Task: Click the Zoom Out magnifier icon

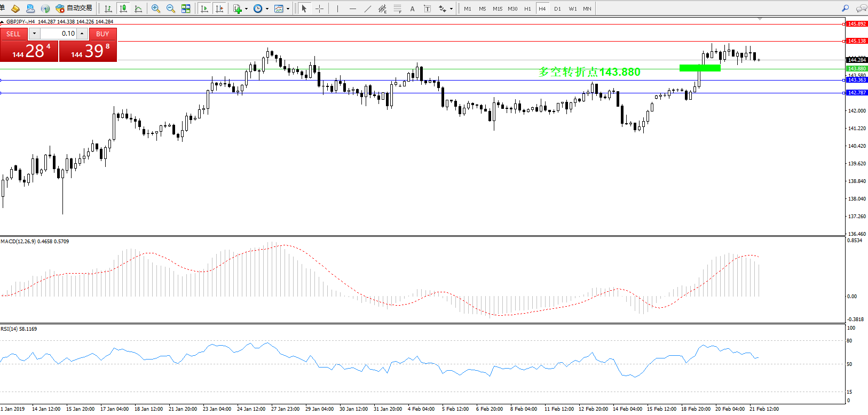Action: [171, 9]
